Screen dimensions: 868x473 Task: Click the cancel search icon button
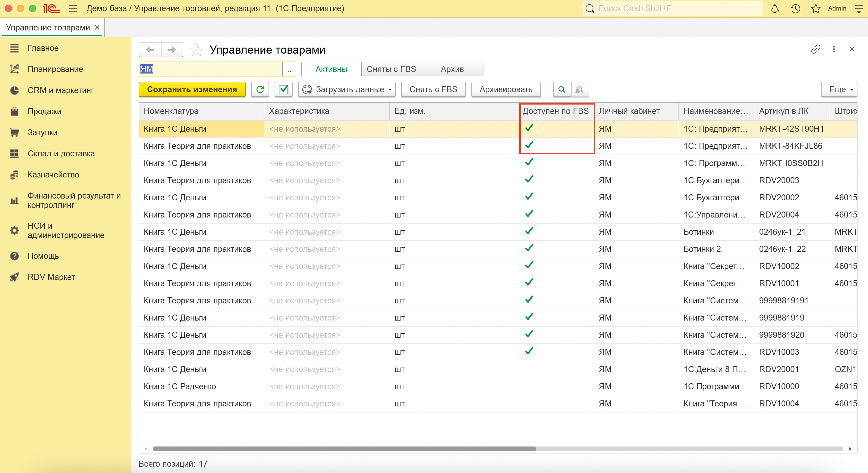click(580, 89)
